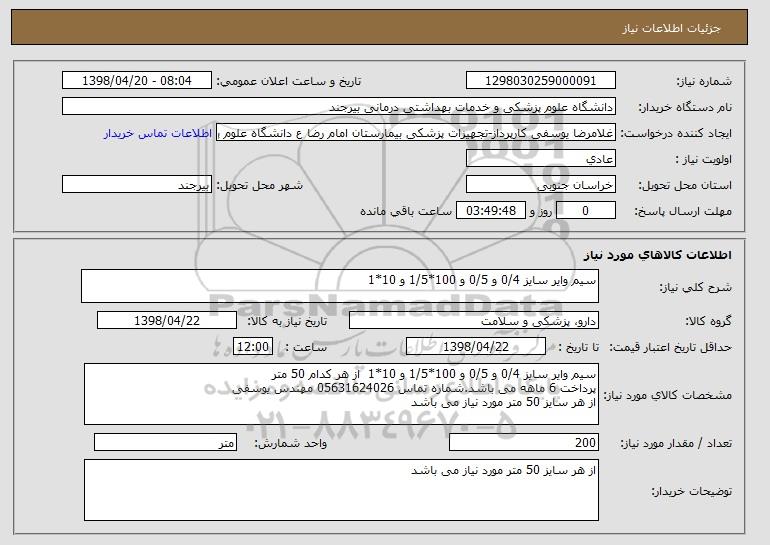Viewport: 770px width, 545px height.
Task: Click the label نام دستگاه خریدار
Action: (x=685, y=108)
